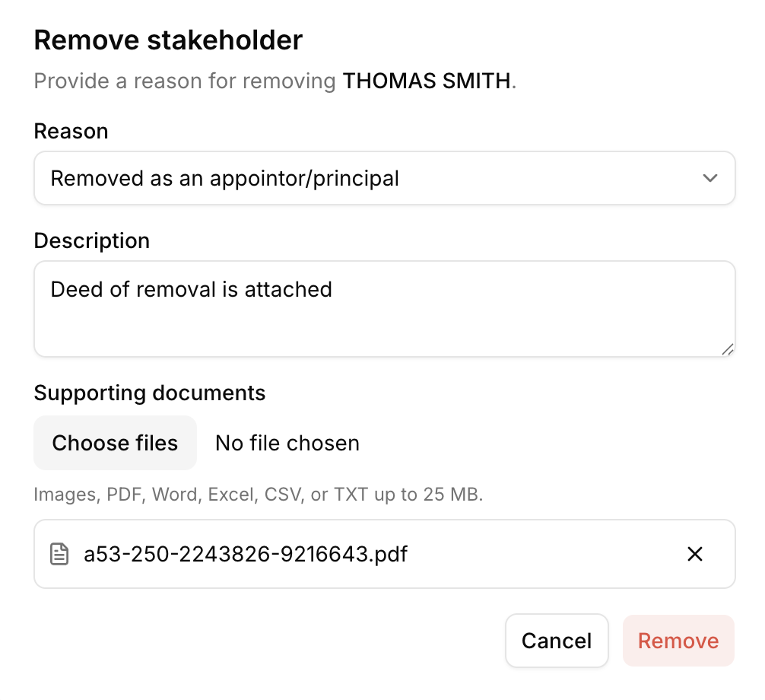Open the Reason dropdown showing Removed as an appointor/principal
The image size is (765, 700).
pos(385,178)
